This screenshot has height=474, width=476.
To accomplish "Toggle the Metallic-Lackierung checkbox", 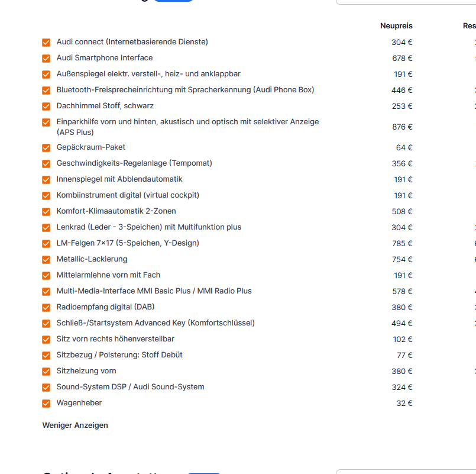I will 46,260.
